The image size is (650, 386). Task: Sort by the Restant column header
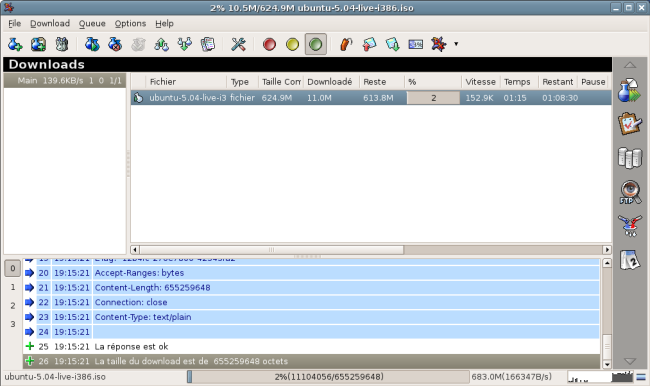[558, 82]
